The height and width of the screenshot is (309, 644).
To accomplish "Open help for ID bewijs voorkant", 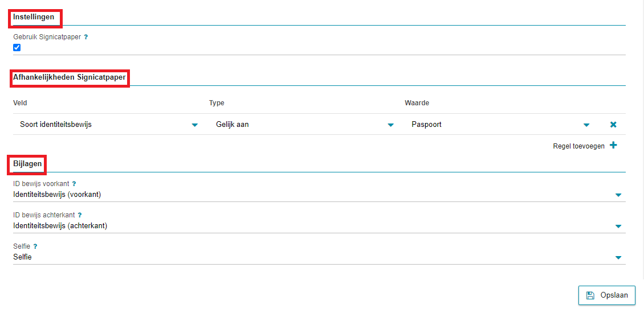I will (x=74, y=184).
